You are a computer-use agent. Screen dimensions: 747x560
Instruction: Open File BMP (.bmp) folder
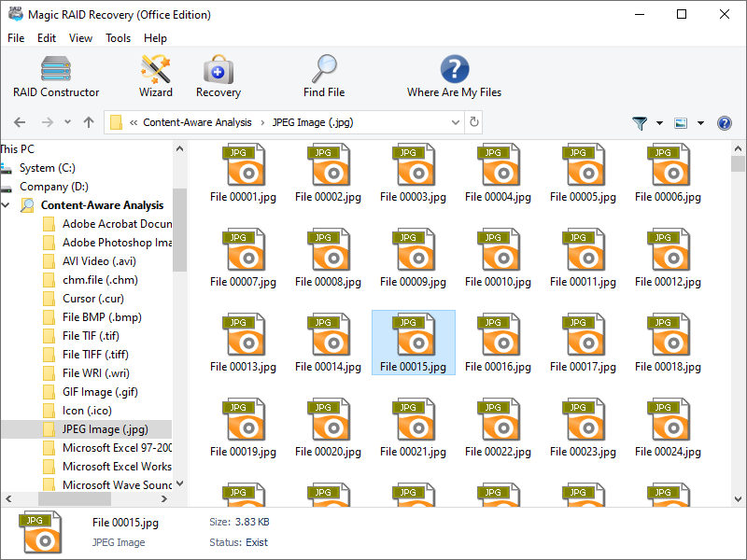[x=92, y=317]
